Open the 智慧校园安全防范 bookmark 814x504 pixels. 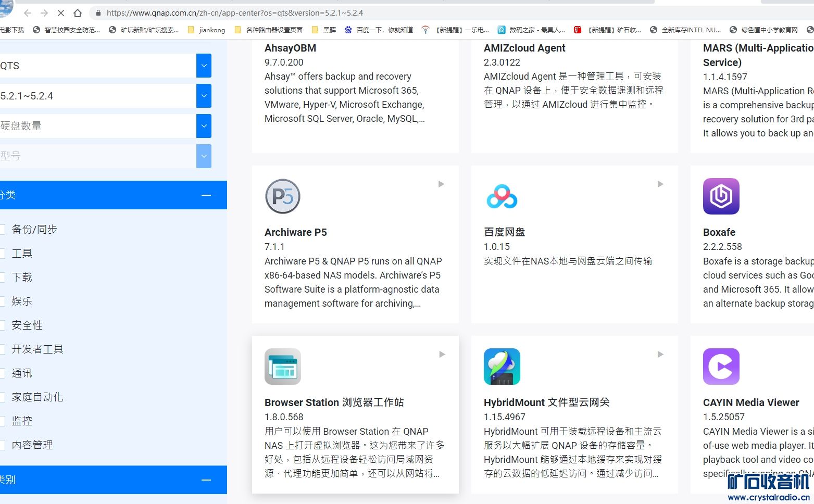pyautogui.click(x=66, y=30)
